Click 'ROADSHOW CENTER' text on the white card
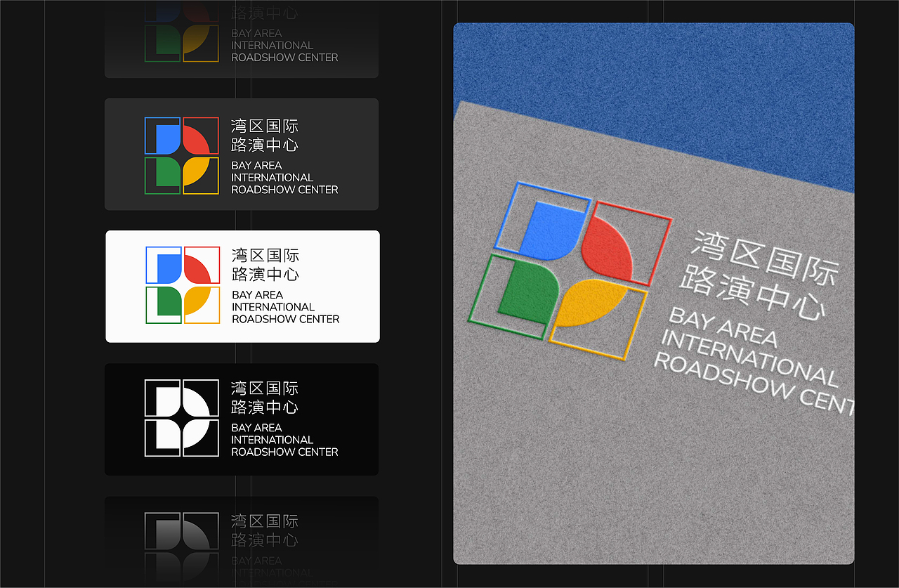 click(286, 319)
